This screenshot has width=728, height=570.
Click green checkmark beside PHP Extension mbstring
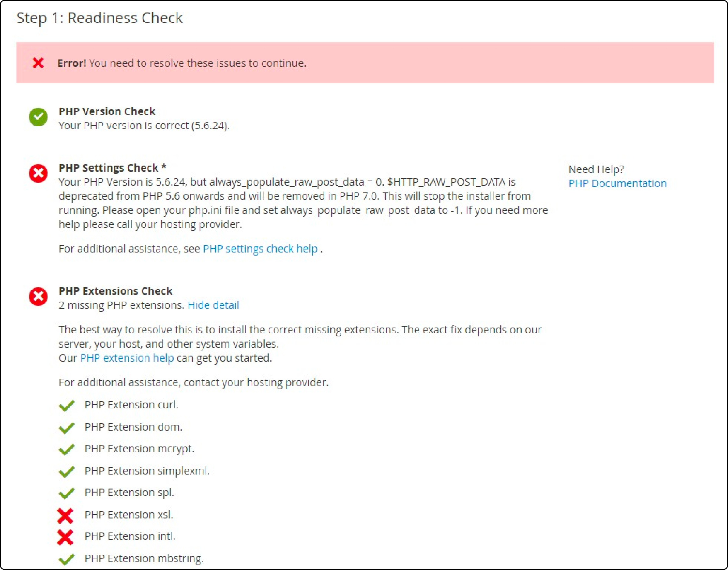click(x=66, y=559)
